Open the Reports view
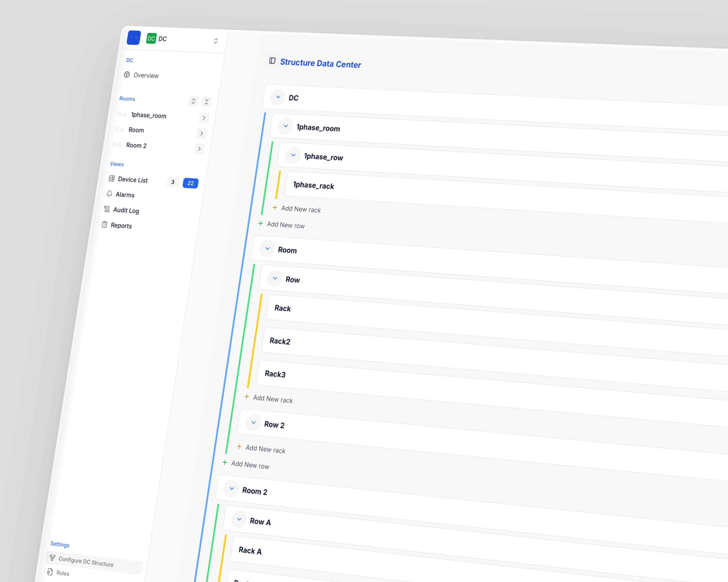 121,226
